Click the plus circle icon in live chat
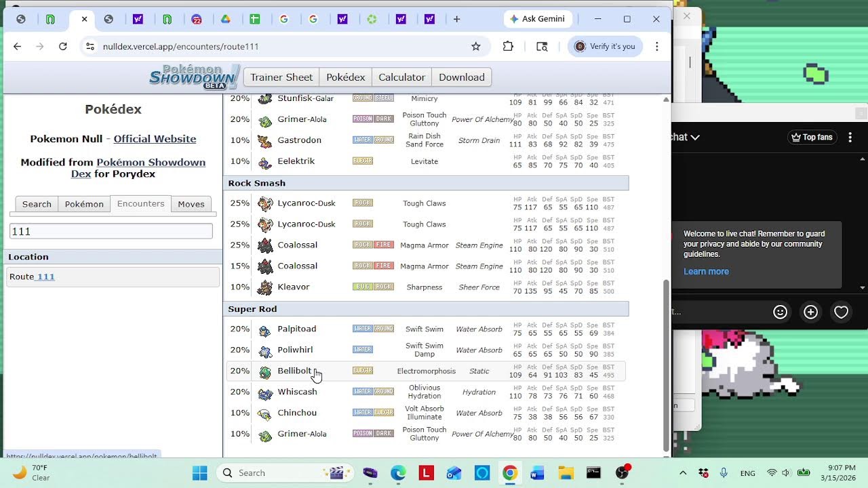 tap(811, 312)
